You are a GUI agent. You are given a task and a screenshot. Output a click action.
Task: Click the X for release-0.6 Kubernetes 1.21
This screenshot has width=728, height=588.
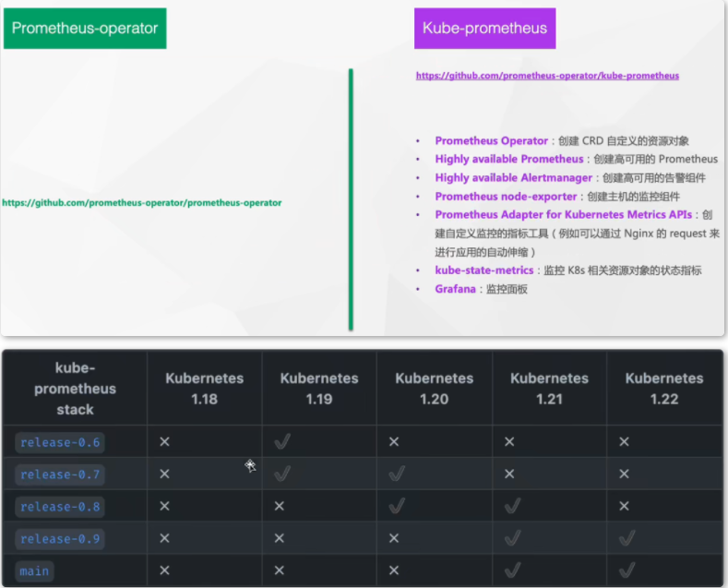pyautogui.click(x=509, y=442)
